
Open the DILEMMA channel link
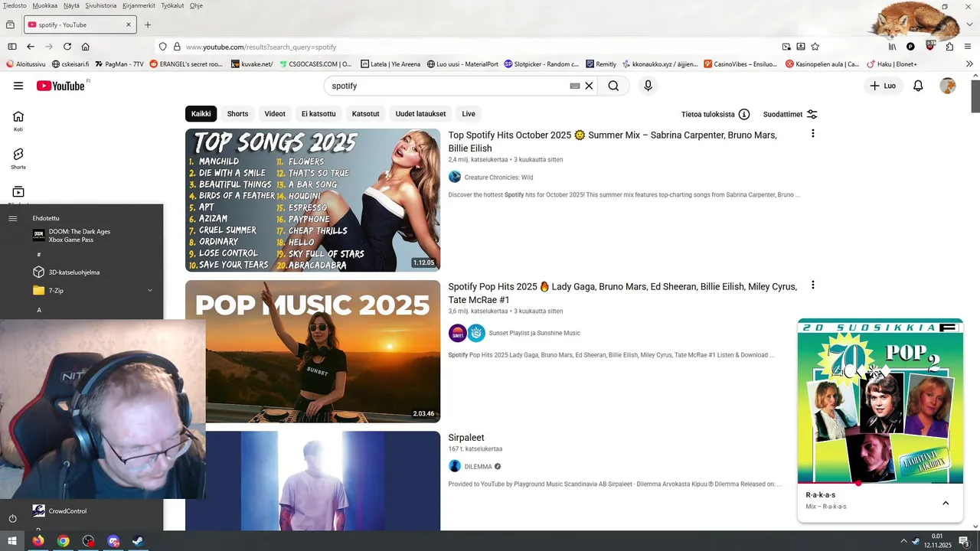[479, 466]
